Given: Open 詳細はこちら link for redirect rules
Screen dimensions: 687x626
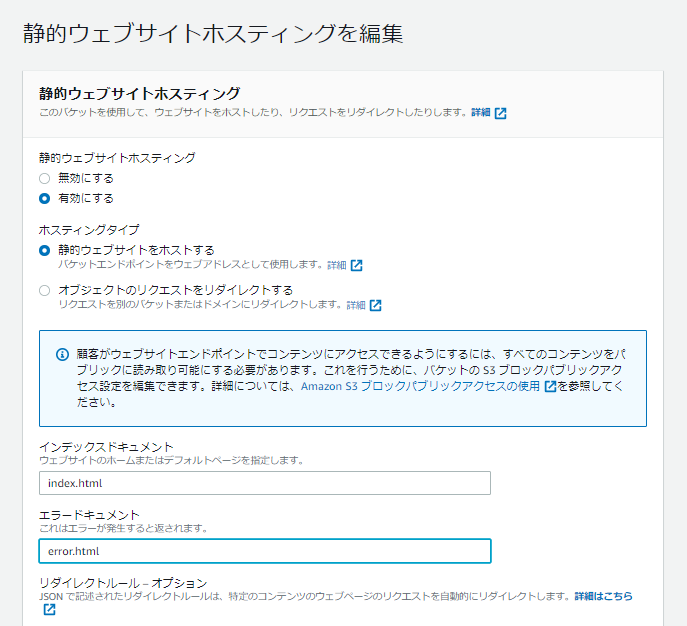Looking at the screenshot, I should (x=603, y=596).
